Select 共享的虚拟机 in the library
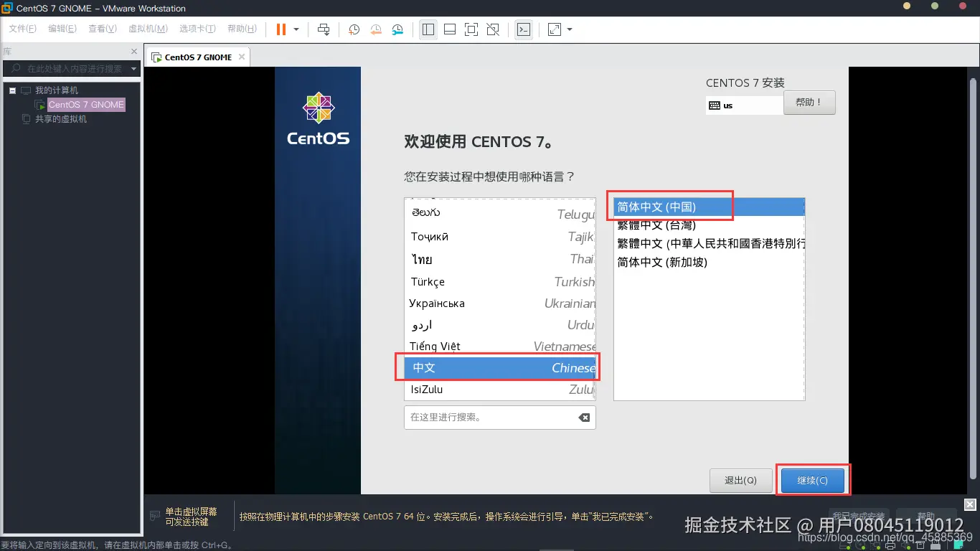This screenshot has height=551, width=980. point(61,119)
